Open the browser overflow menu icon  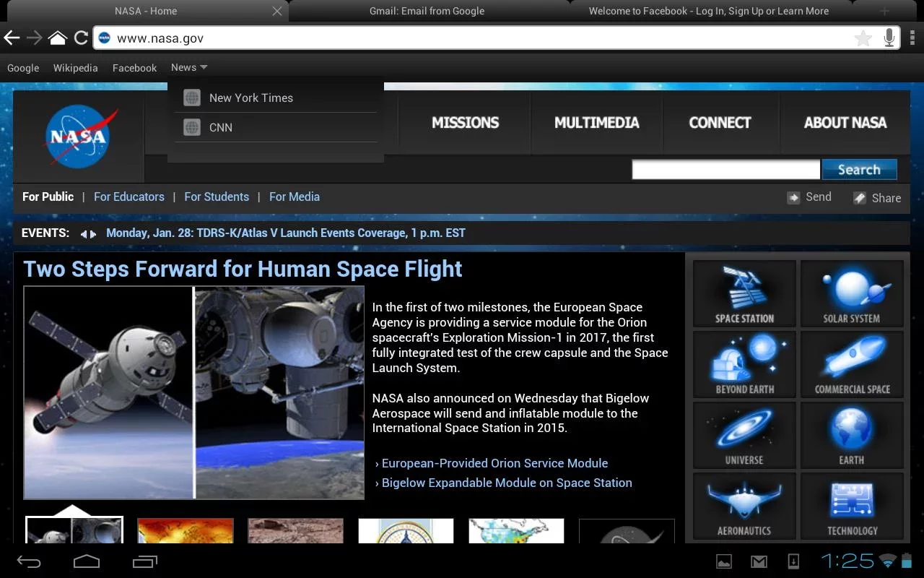912,38
